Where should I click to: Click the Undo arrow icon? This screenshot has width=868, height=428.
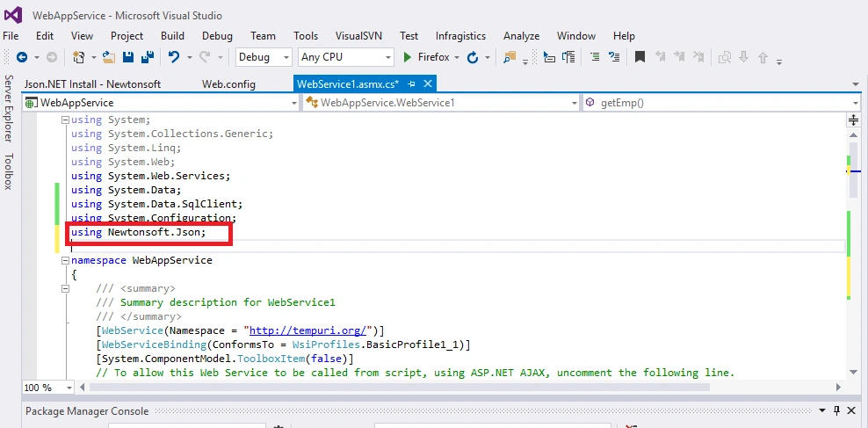(174, 56)
